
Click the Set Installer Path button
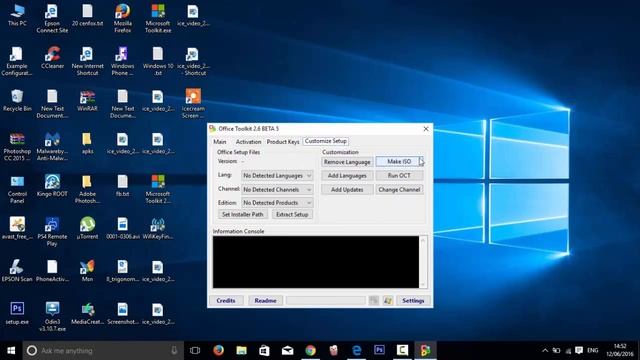pyautogui.click(x=242, y=214)
